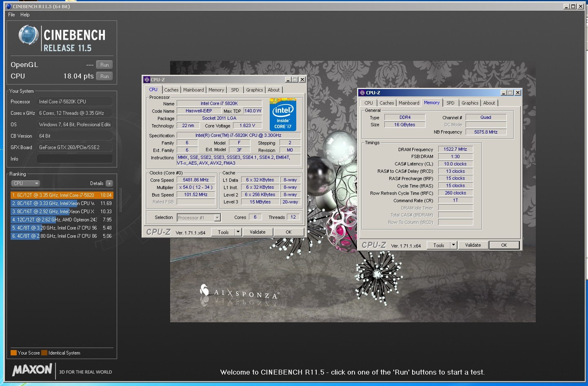Click the Specification i7-5820K CPU field

239,136
